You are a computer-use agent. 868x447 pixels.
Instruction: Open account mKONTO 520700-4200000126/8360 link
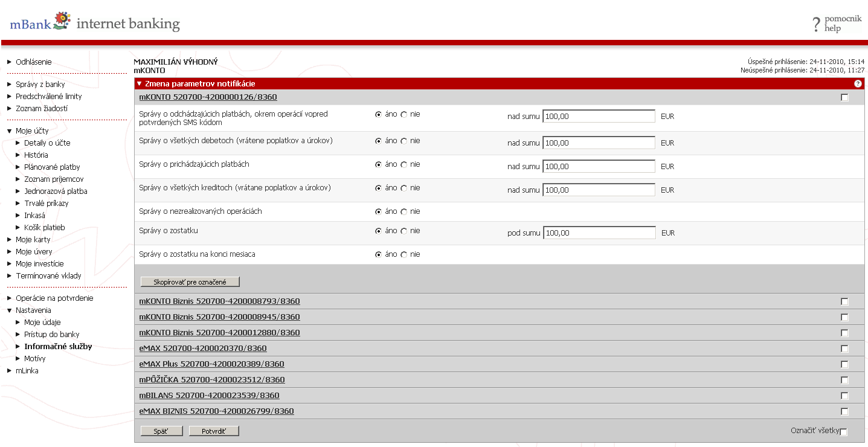[x=208, y=97]
